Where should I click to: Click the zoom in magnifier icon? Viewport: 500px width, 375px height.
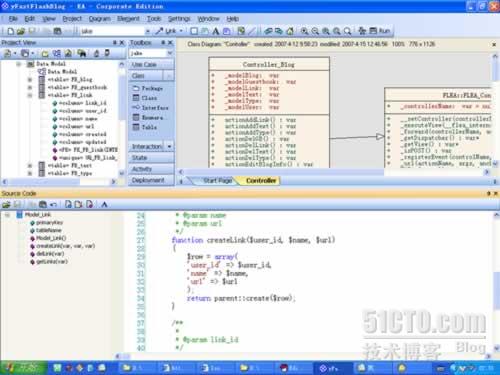coord(304,31)
